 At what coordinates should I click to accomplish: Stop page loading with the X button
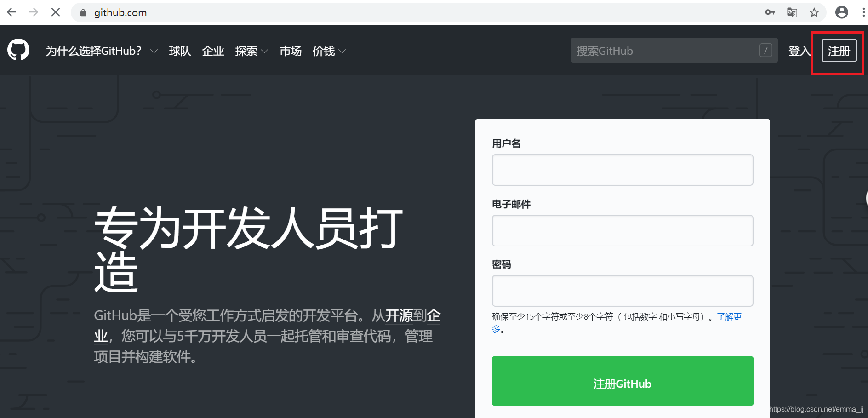pos(56,12)
